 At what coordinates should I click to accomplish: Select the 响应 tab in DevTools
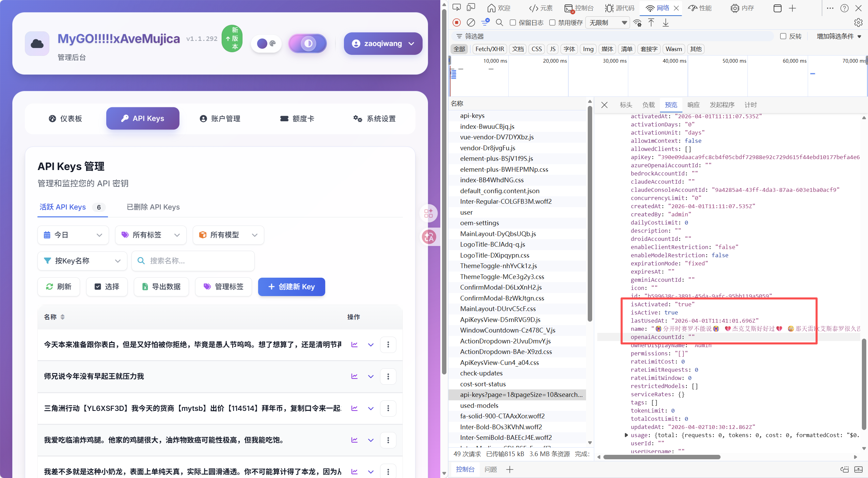pyautogui.click(x=693, y=105)
